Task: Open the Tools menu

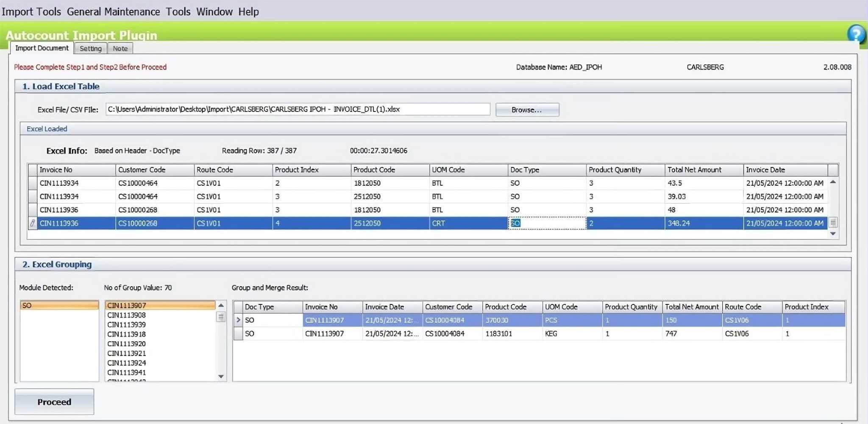Action: point(178,11)
